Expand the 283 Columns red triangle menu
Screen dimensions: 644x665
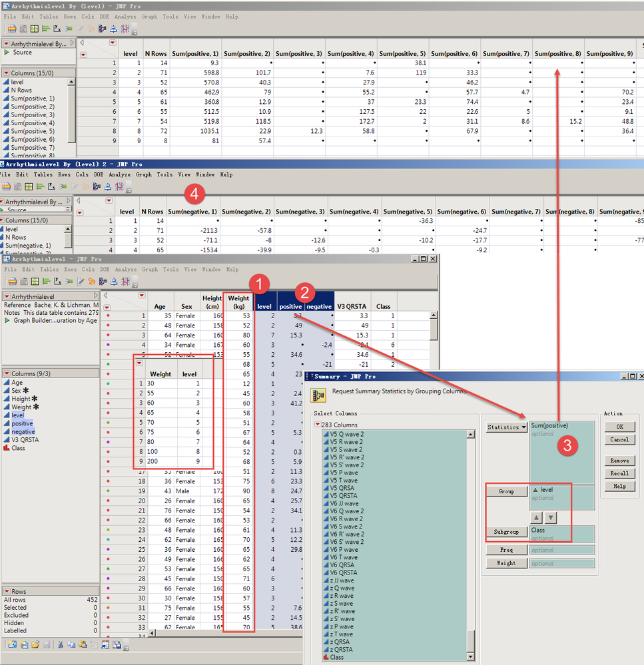[317, 425]
